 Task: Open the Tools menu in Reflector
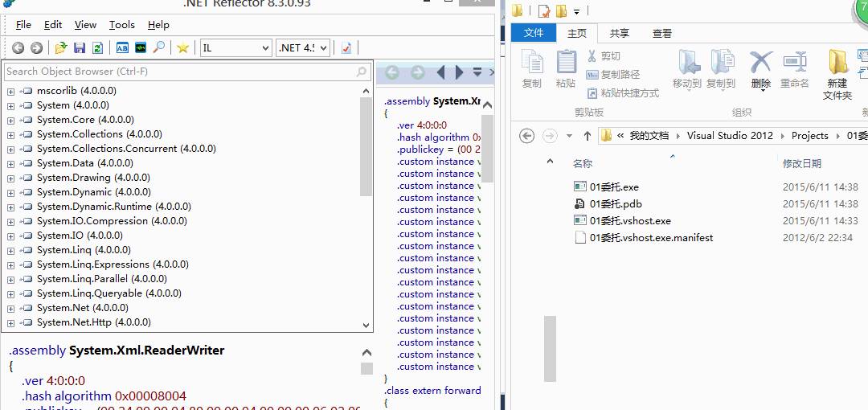(x=122, y=25)
